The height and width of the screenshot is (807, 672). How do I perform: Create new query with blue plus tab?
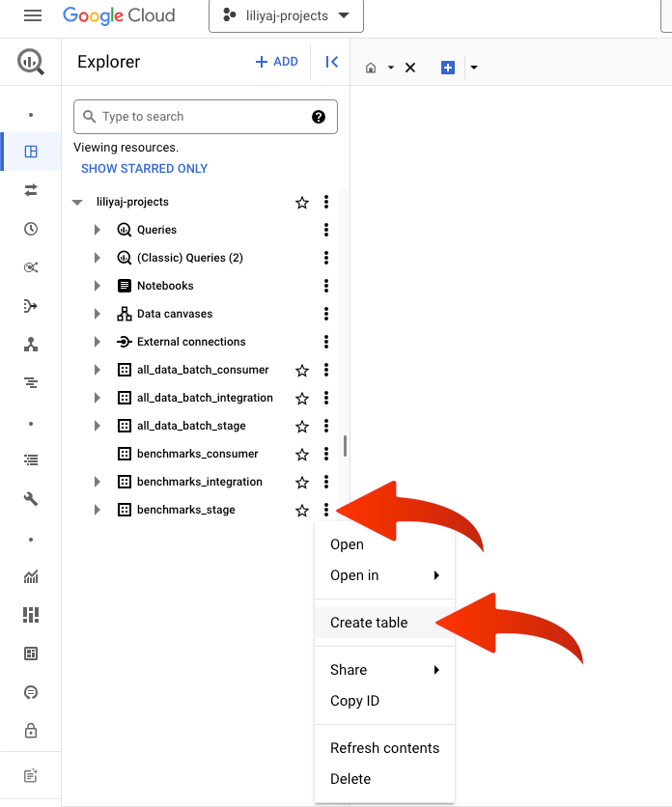pyautogui.click(x=448, y=68)
